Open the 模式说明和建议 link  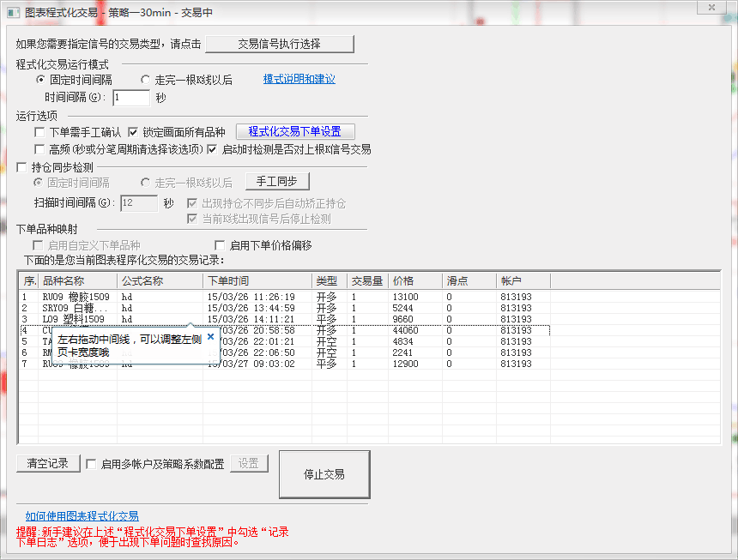(x=299, y=79)
